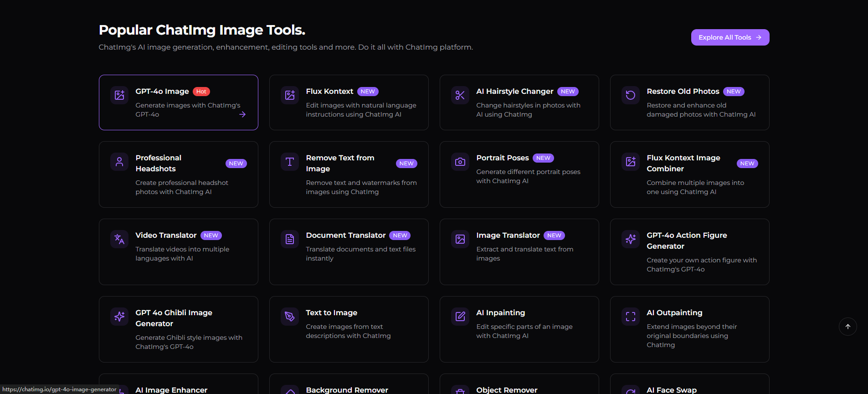The height and width of the screenshot is (394, 868).
Task: Click the Portrait Poses camera icon
Action: [460, 162]
